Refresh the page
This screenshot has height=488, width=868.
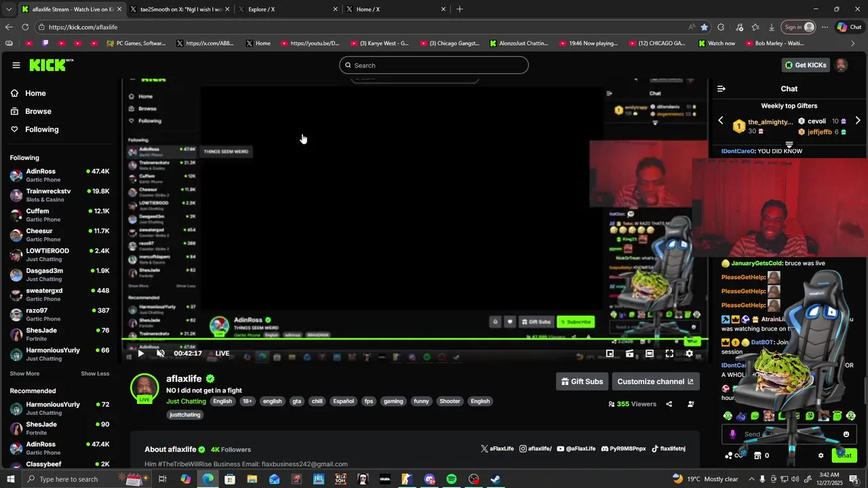click(25, 27)
